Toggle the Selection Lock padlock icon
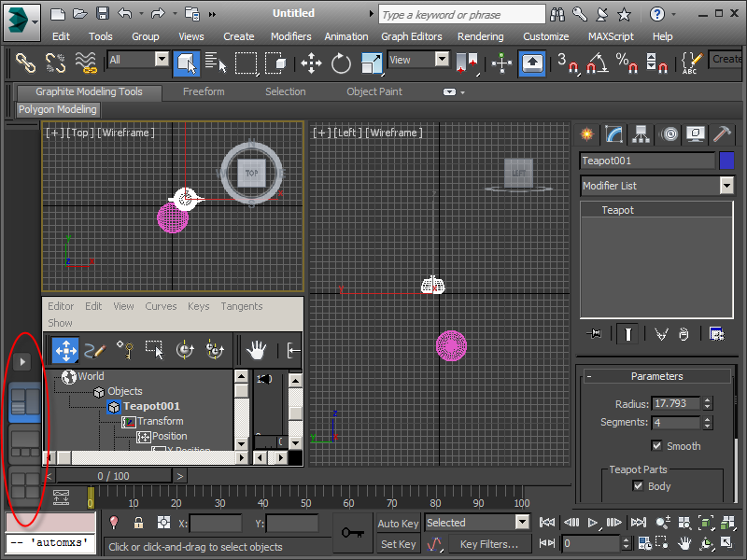The image size is (747, 560). 138,523
